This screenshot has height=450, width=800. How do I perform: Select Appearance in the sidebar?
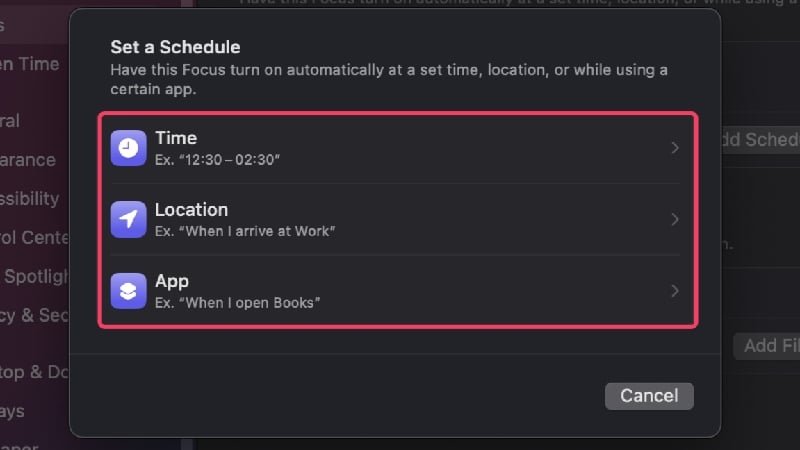28,160
